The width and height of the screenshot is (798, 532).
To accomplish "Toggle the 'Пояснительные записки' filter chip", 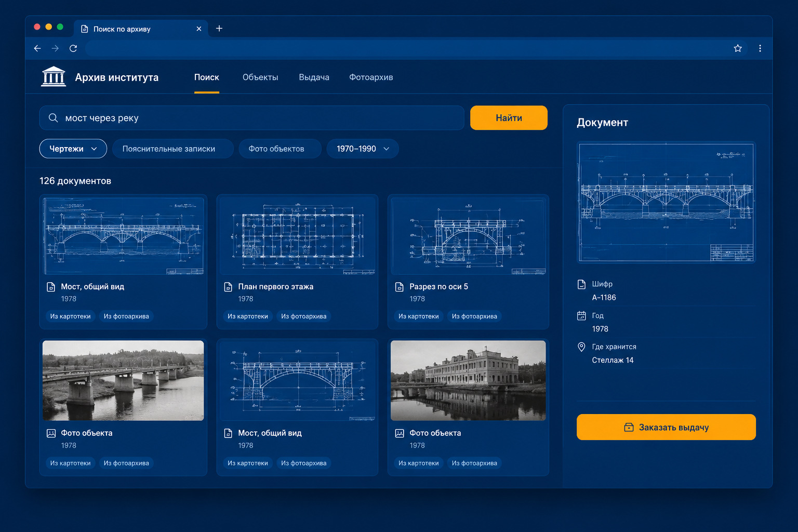I will coord(172,149).
